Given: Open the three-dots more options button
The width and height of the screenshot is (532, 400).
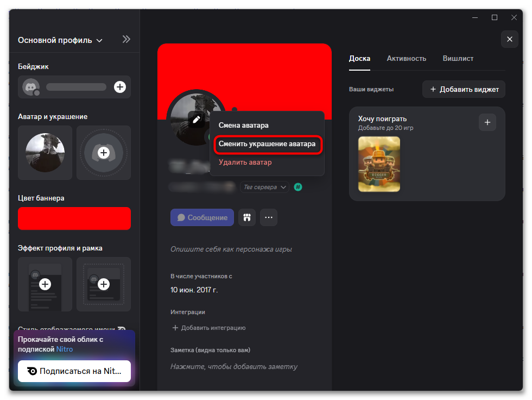Looking at the screenshot, I should pyautogui.click(x=269, y=217).
